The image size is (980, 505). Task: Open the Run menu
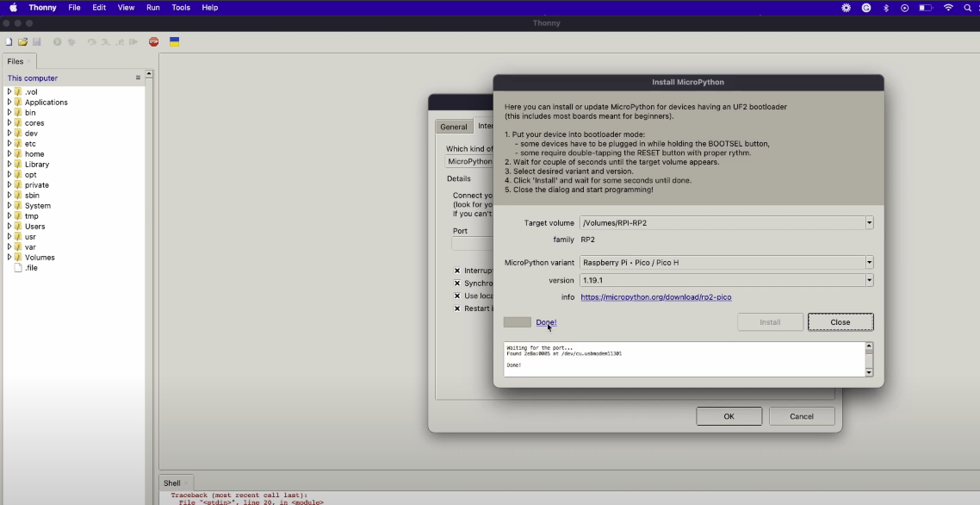(152, 8)
